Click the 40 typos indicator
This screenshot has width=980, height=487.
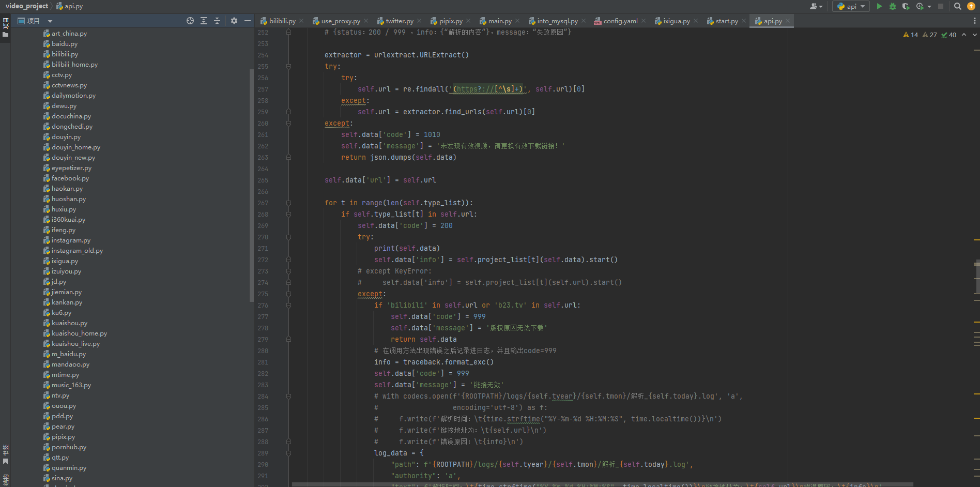tap(949, 35)
